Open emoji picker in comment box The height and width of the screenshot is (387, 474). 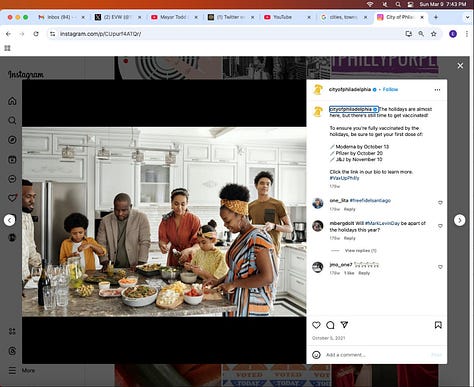(316, 355)
